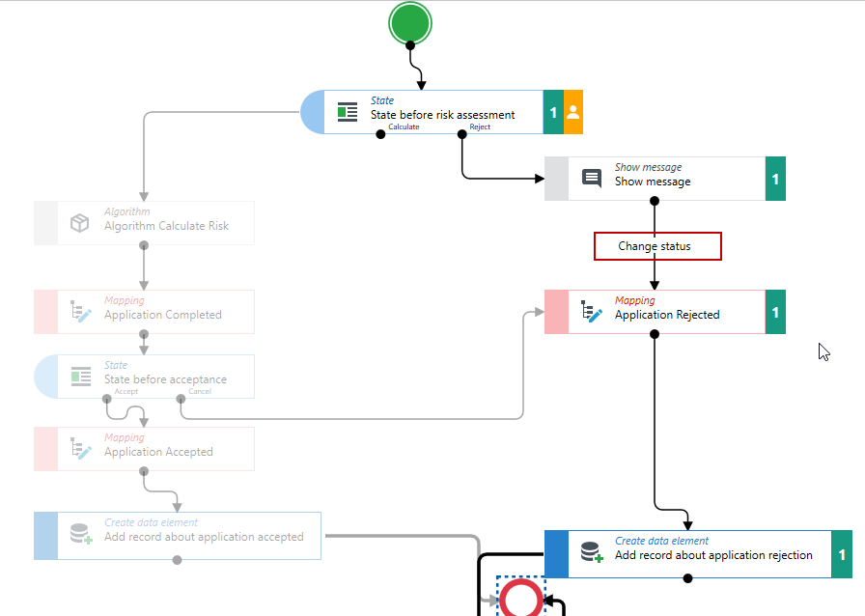Viewport: 865px width, 616px height.
Task: Click the output port of application accepted record
Action: point(177,560)
